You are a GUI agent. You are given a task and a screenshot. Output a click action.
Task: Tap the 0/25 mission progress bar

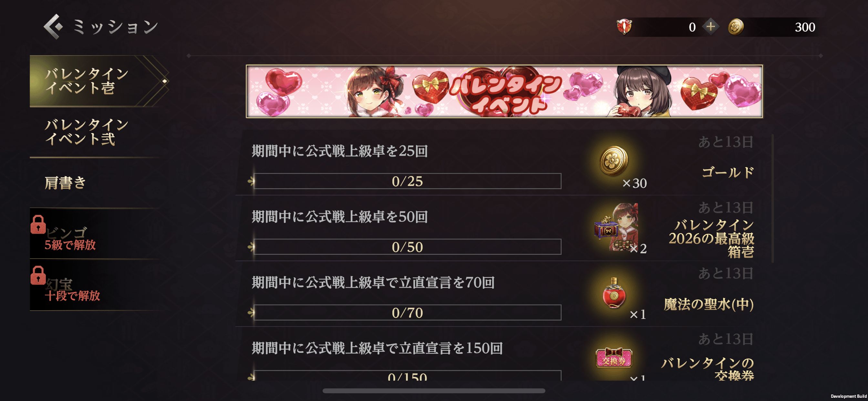(407, 181)
